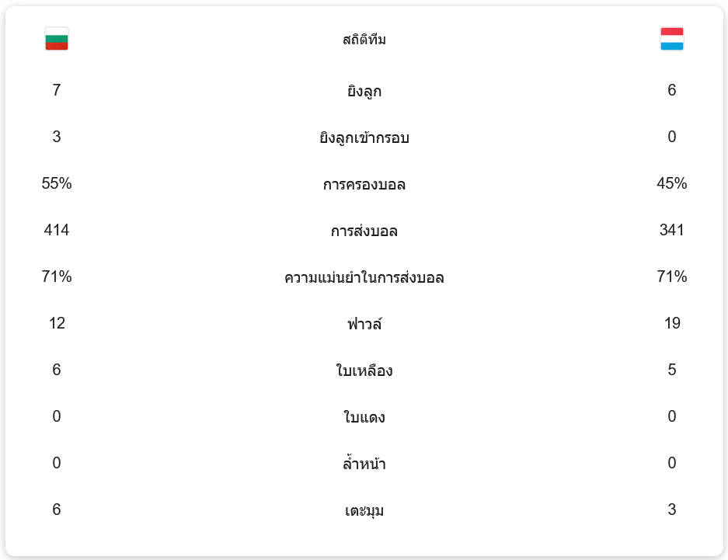
Task: Select the ล้ำหน้า stat label
Action: click(364, 464)
